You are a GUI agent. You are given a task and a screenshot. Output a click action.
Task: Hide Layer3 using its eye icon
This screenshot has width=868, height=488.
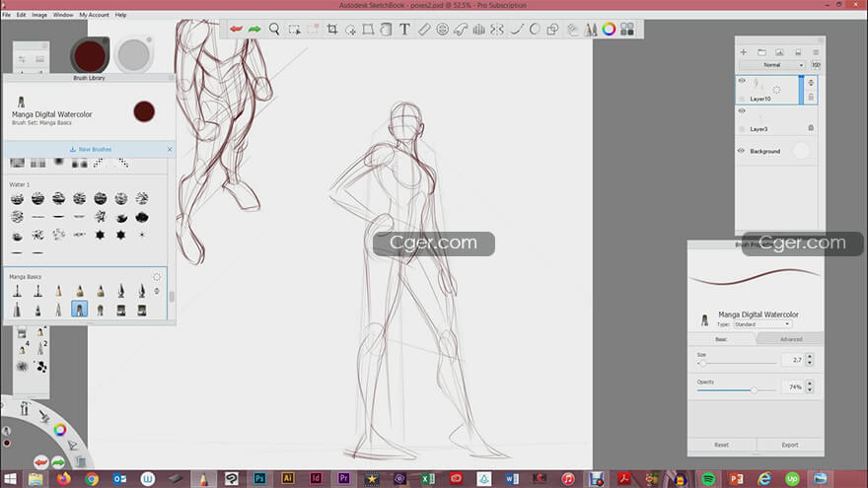pyautogui.click(x=742, y=110)
